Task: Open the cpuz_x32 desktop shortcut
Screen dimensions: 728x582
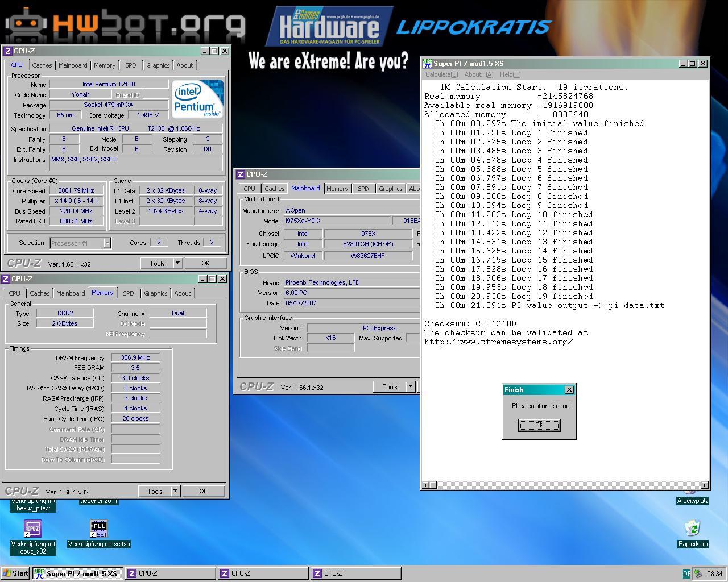Action: tap(33, 529)
